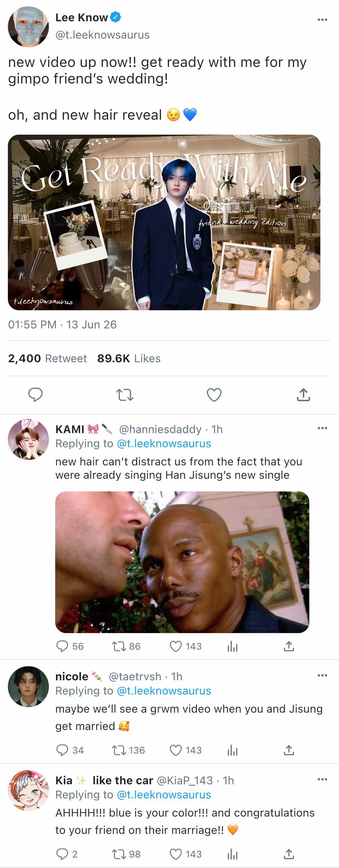Open Get Ready With Me video thumbnail
The height and width of the screenshot is (868, 339).
point(164,222)
